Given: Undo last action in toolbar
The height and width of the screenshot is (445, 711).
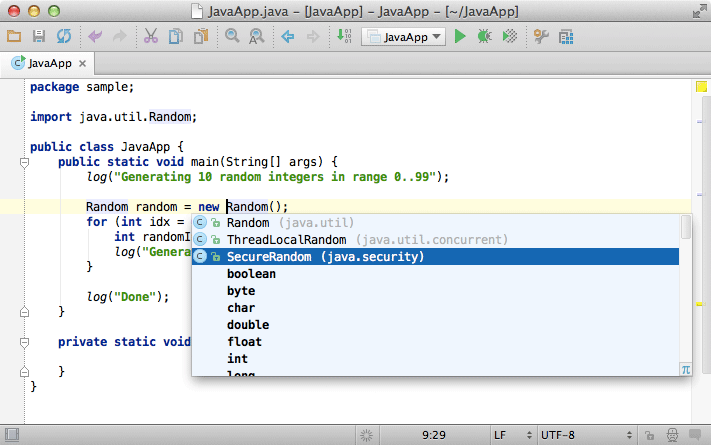Looking at the screenshot, I should coord(95,36).
